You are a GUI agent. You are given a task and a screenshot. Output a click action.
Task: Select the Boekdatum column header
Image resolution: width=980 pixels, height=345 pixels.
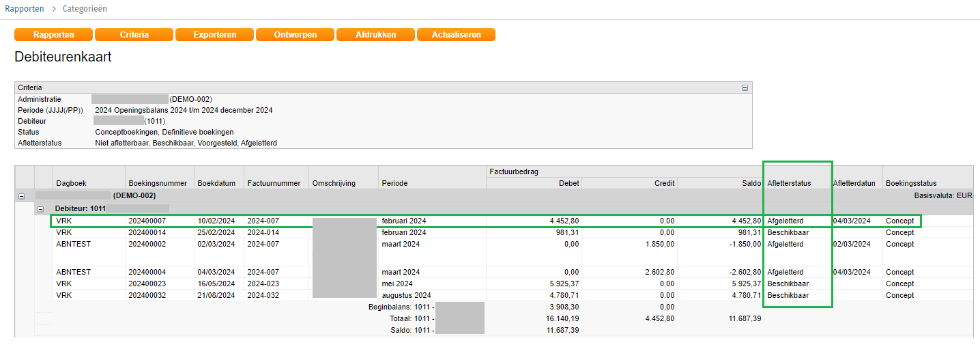[x=216, y=183]
